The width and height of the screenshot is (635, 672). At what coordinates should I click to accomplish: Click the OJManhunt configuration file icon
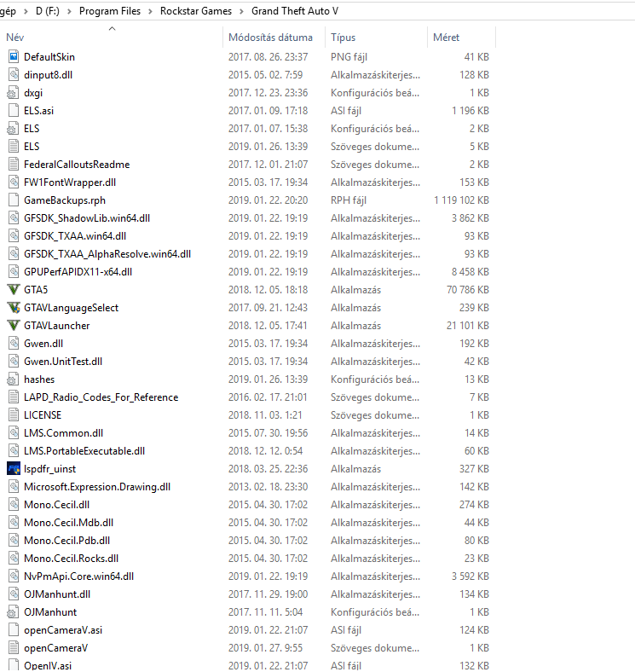[14, 612]
